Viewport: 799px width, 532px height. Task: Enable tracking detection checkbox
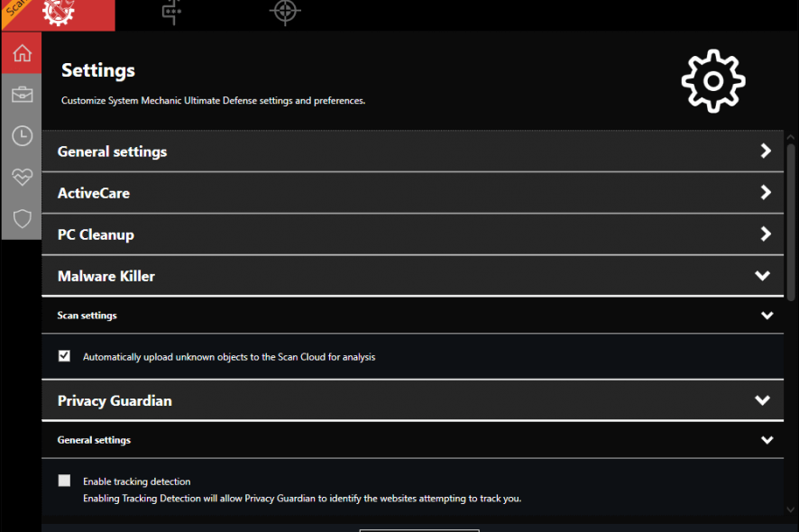pos(64,481)
